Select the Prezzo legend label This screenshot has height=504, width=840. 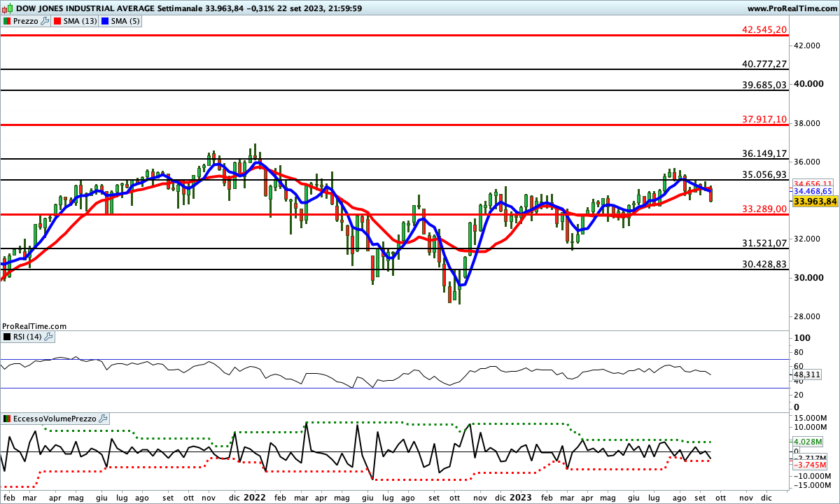[26, 21]
